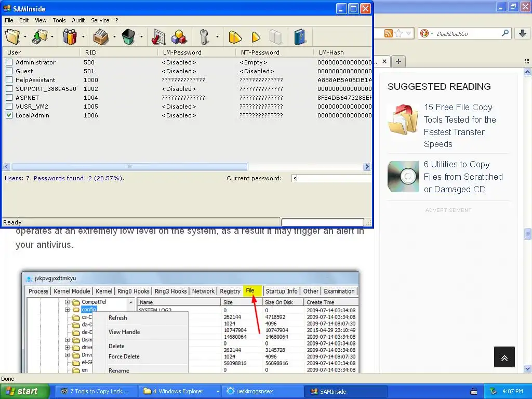This screenshot has height=399, width=532.
Task: Click the tab groups icon in browser
Action: (527, 61)
